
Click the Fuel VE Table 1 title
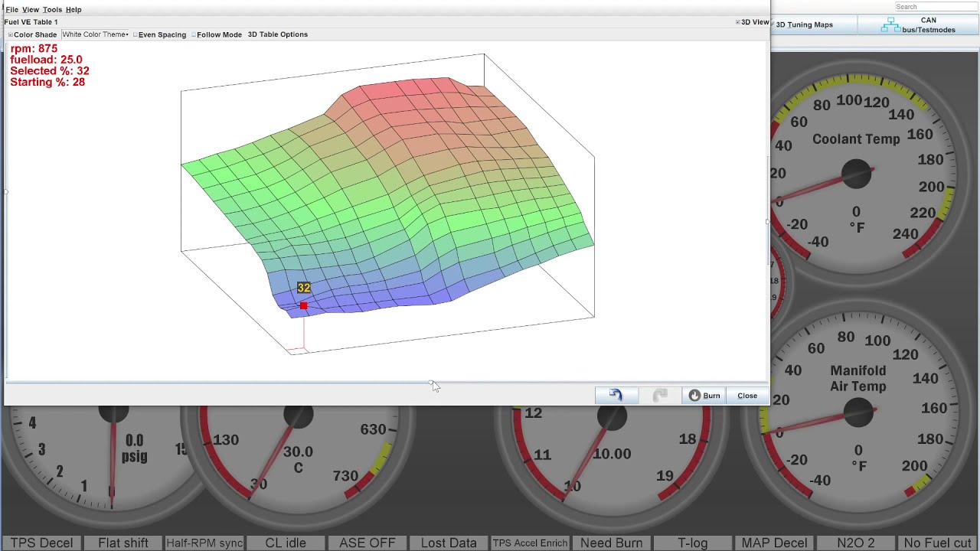[31, 22]
